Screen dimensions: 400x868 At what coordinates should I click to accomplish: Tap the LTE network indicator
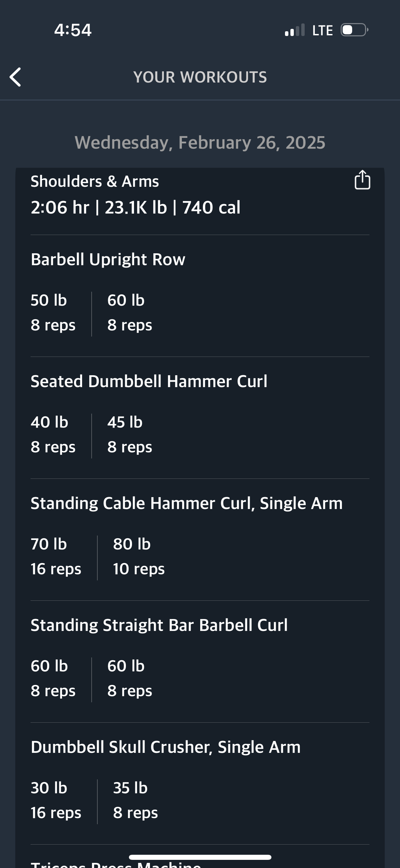click(322, 30)
